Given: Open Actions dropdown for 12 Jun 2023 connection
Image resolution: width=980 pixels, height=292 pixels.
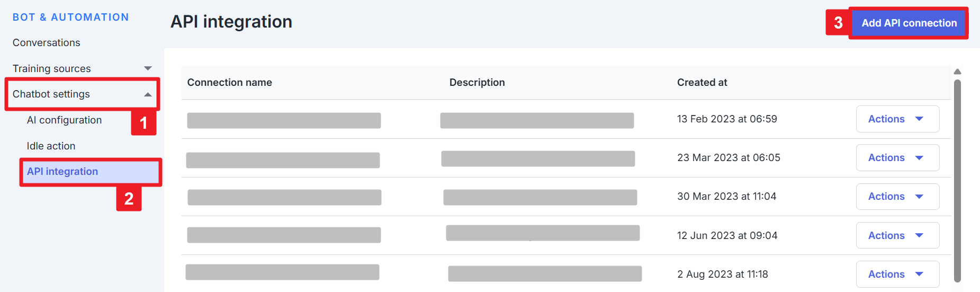Looking at the screenshot, I should point(897,235).
